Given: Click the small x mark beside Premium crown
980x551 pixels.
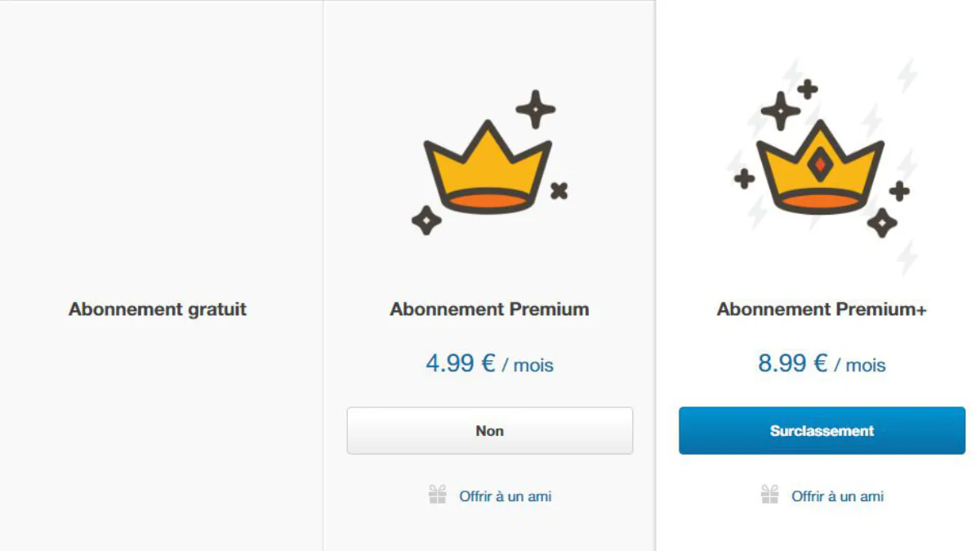Looking at the screenshot, I should 559,191.
